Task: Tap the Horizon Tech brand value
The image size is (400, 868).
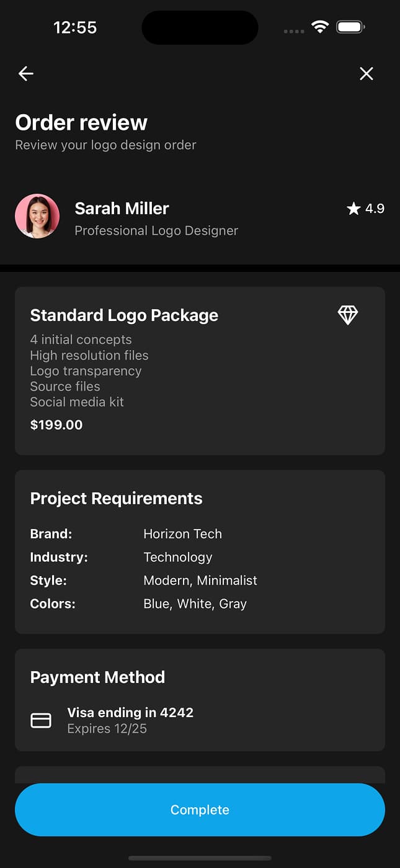Action: pos(182,534)
